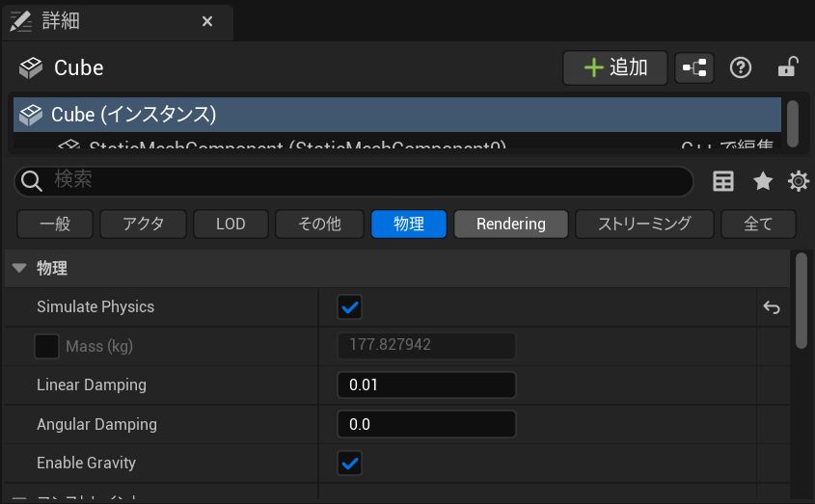Click the component list scrollbar
Screen dimensions: 815x504
[793, 123]
